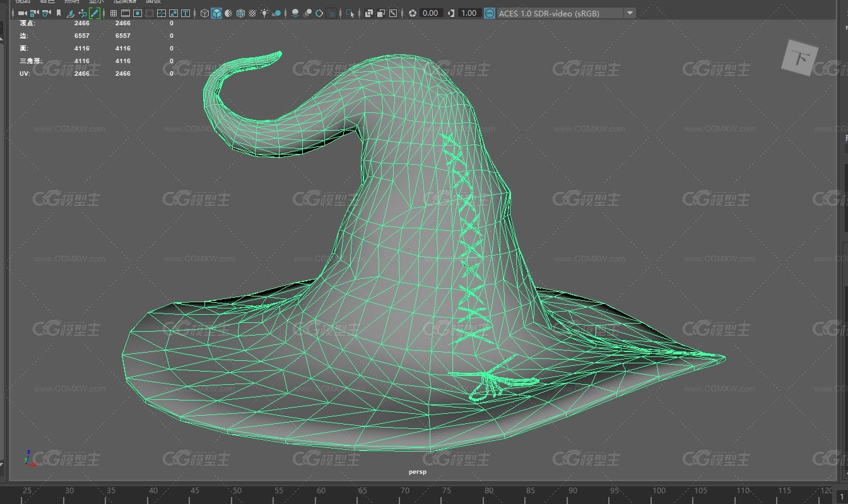Click the Gamma value field showing 1.00

coord(469,13)
